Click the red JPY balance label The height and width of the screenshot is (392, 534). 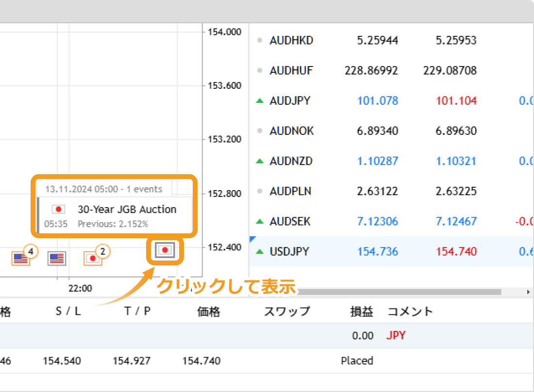(x=396, y=335)
